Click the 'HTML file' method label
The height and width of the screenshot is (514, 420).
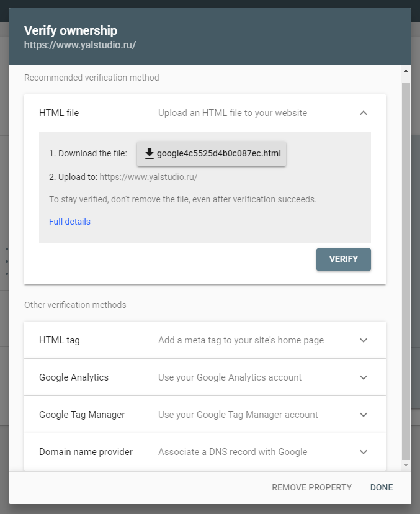click(x=59, y=113)
